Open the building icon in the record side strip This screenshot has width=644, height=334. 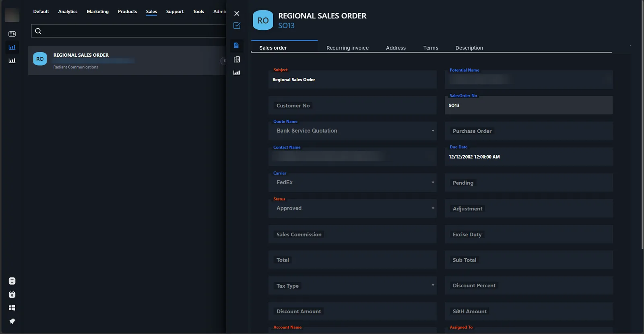coord(237,60)
